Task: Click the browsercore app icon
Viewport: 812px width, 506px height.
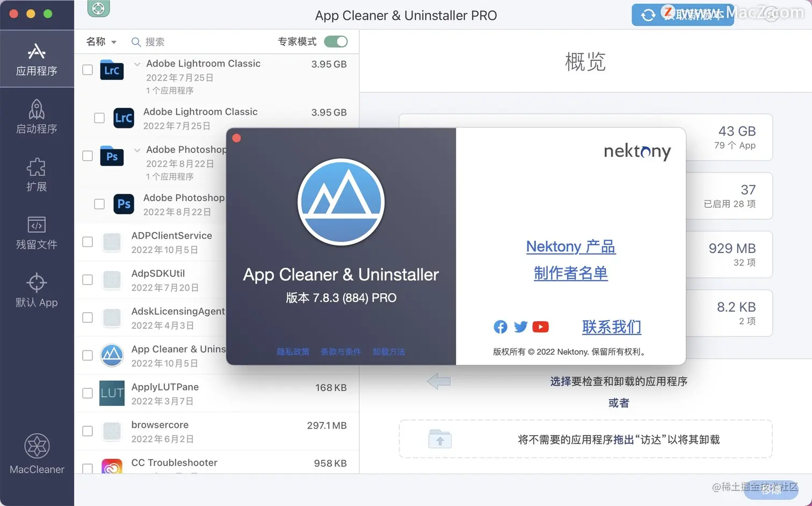Action: click(x=112, y=431)
